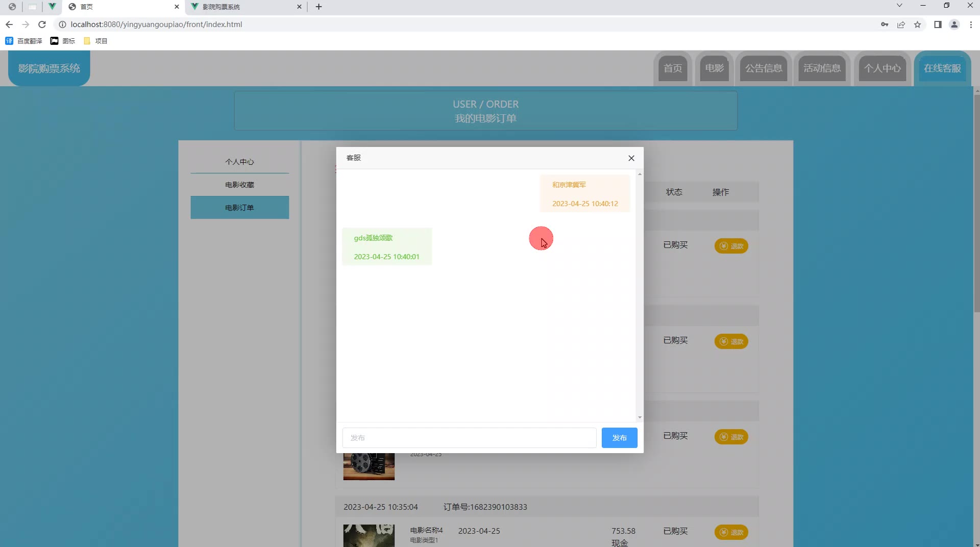The height and width of the screenshot is (547, 980).
Task: Click the 电影名称4 movie title
Action: [x=426, y=530]
